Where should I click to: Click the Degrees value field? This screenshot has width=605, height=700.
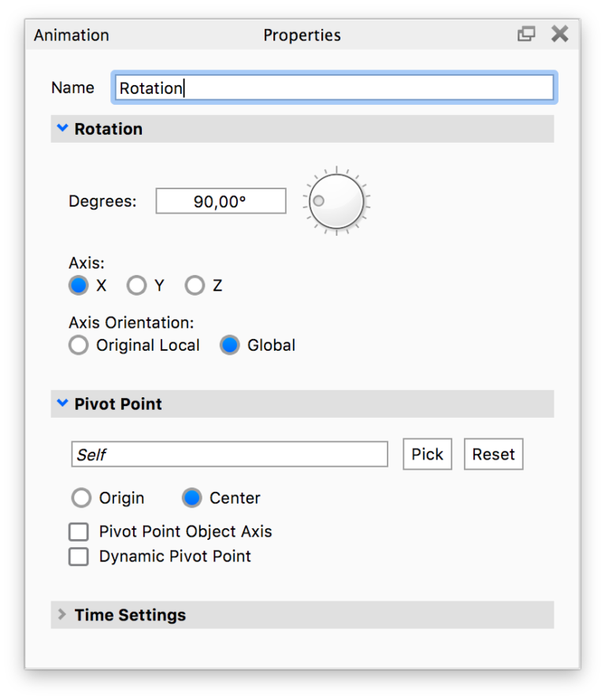pos(221,201)
